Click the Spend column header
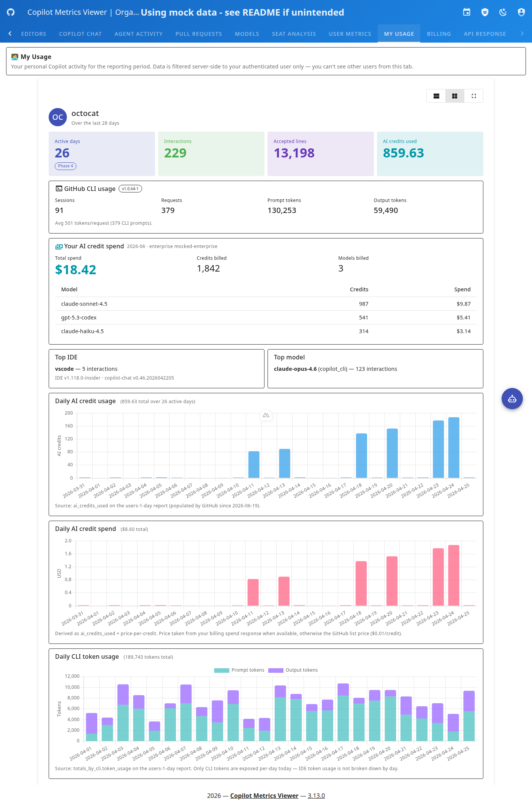This screenshot has width=532, height=804. tap(462, 289)
